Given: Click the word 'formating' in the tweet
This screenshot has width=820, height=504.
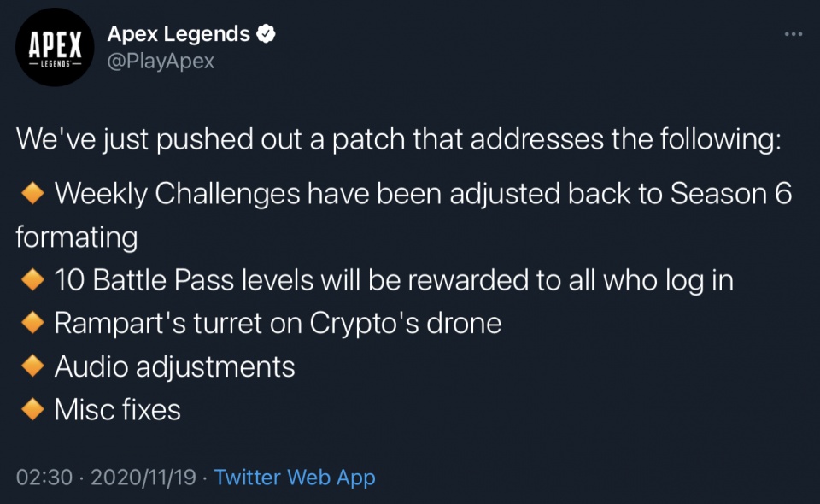Looking at the screenshot, I should pos(77,237).
